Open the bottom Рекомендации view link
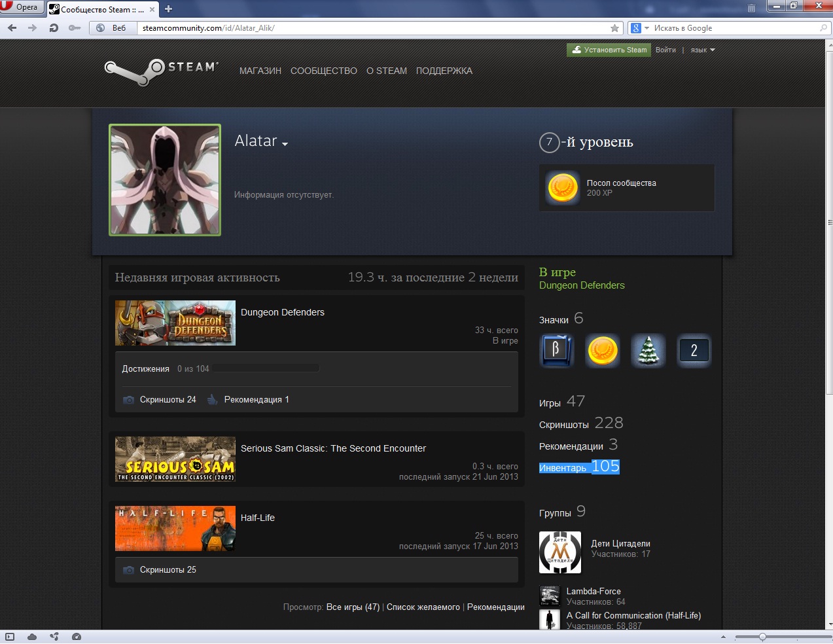 pos(496,607)
